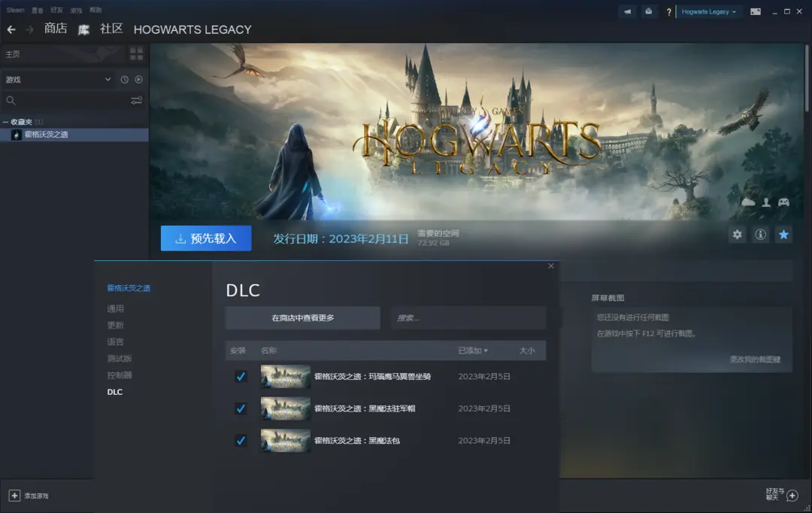Click 玛瑞鹰马翼兽坐骑 DLC thumbnail
This screenshot has height=513, width=812.
click(x=286, y=376)
